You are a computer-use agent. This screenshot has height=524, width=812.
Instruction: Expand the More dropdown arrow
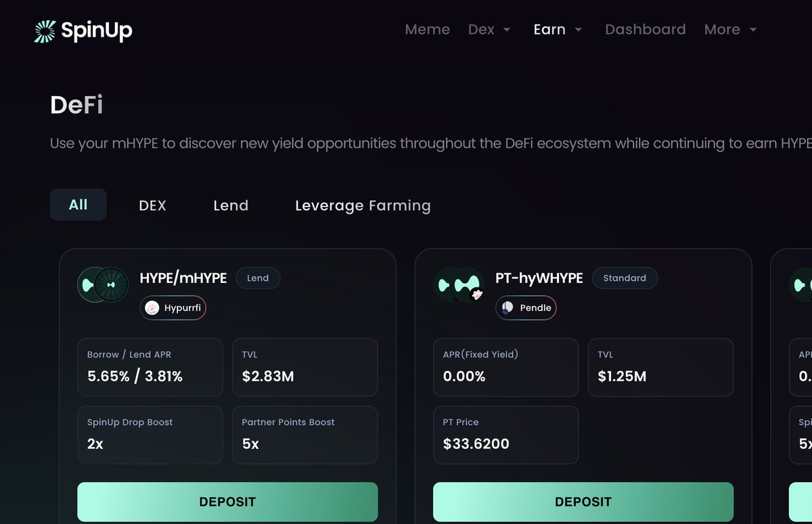(x=753, y=30)
